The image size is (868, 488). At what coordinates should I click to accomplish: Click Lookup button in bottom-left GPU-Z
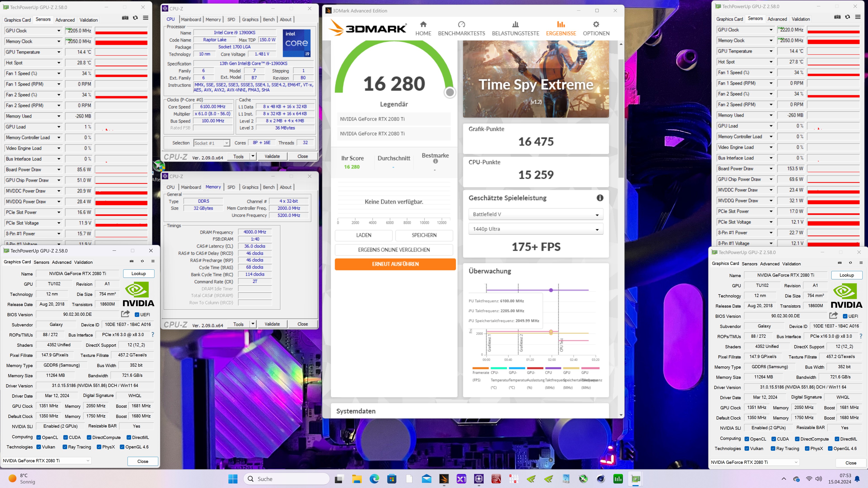139,274
